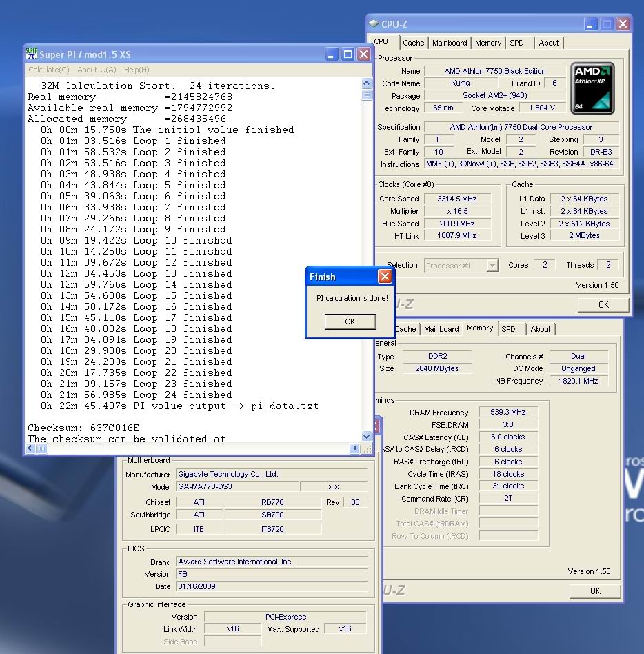Click OK in the Finish dialog
The height and width of the screenshot is (654, 644).
350,321
